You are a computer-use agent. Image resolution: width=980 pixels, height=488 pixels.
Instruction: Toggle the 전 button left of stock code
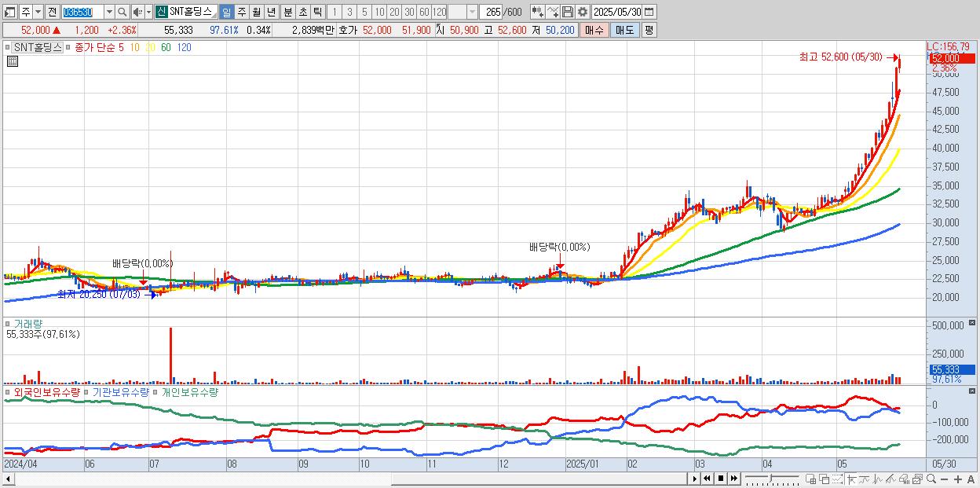52,12
